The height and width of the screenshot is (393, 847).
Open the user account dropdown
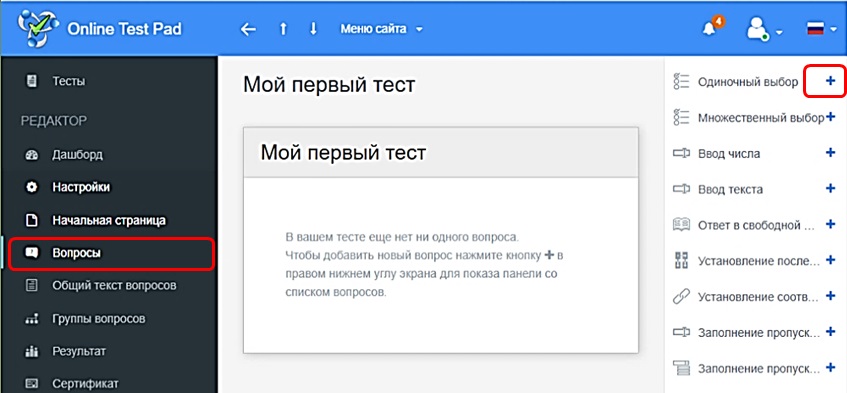click(764, 29)
